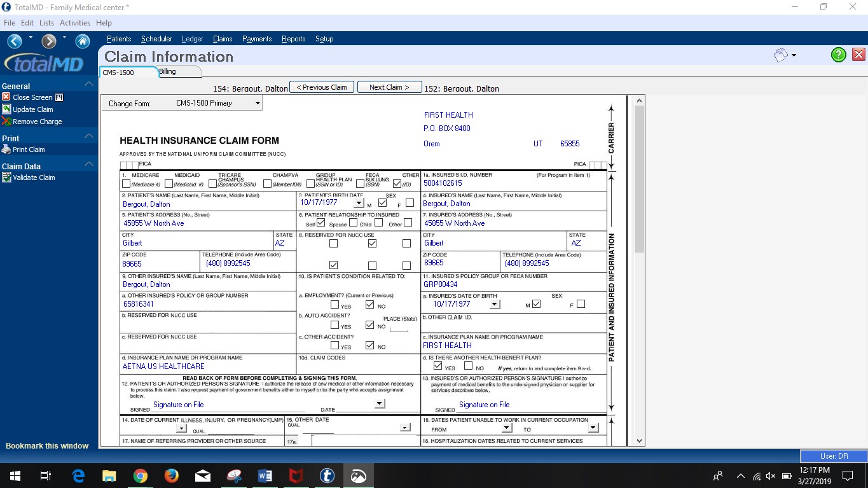Open Task View on the taskbar
The width and height of the screenshot is (868, 488).
[x=46, y=475]
